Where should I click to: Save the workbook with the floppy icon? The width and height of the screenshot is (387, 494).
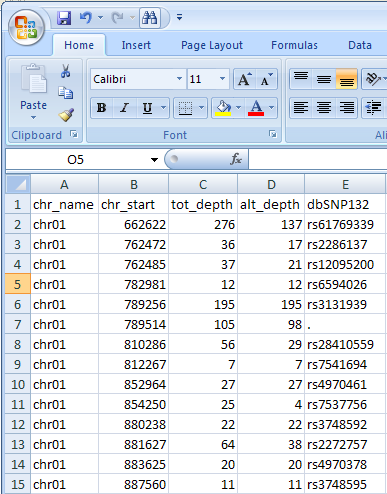tap(64, 18)
